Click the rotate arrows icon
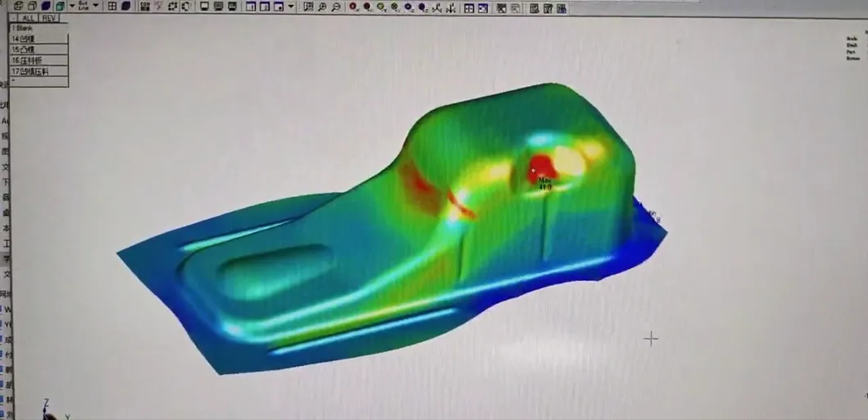Screen dimensions: 868x420 pos(173,6)
